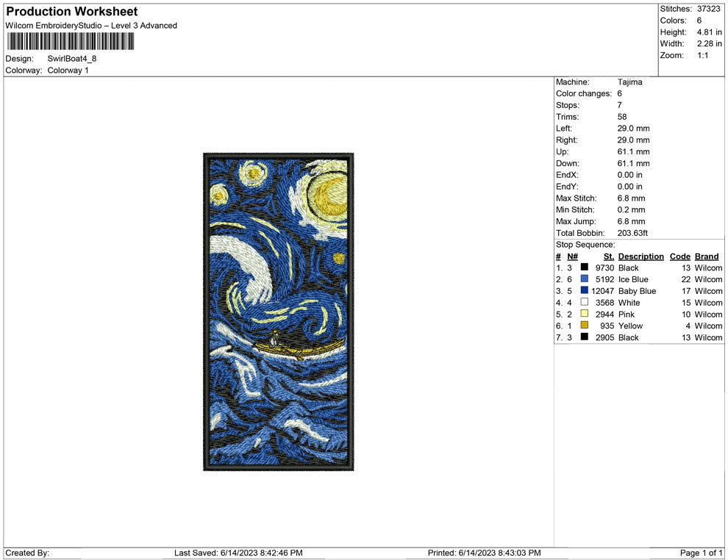Click the stitches count '37323'
This screenshot has width=728, height=560.
708,9
